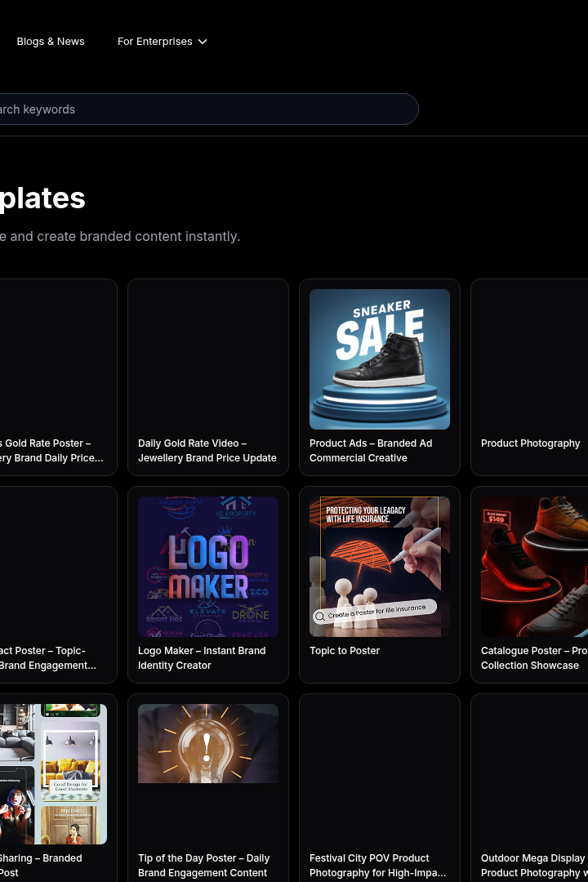Select Catalogue Poster collection showcase title
Screen dimensions: 588x882
pos(534,657)
